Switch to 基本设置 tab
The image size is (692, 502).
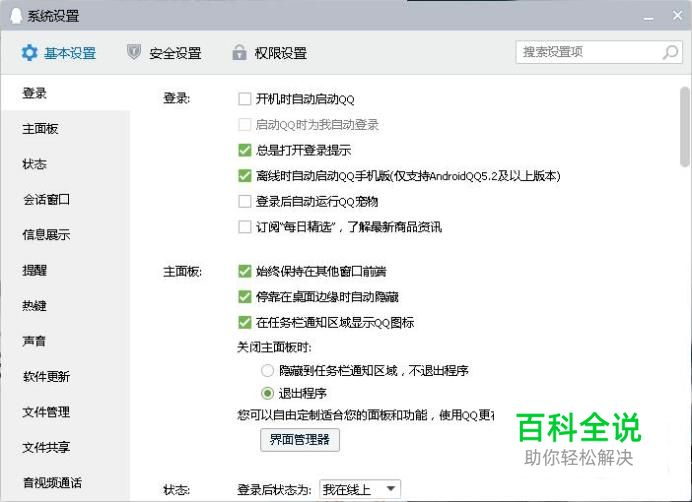pyautogui.click(x=59, y=53)
